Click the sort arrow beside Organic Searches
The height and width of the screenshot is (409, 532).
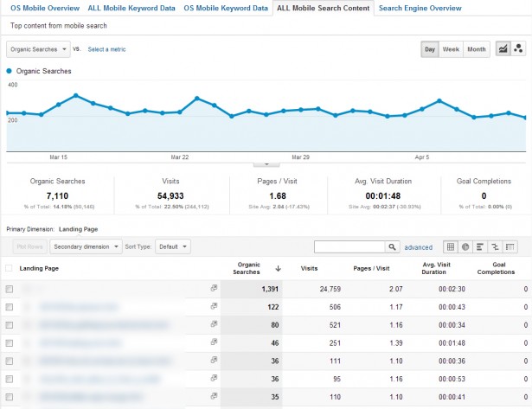tap(278, 269)
